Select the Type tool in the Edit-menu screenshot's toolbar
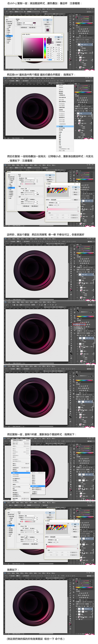 pyautogui.click(x=71, y=478)
